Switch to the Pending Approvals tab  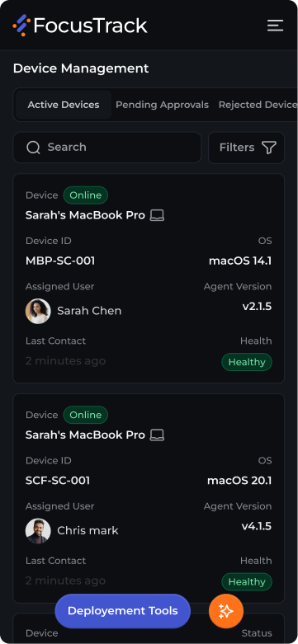[x=162, y=105]
